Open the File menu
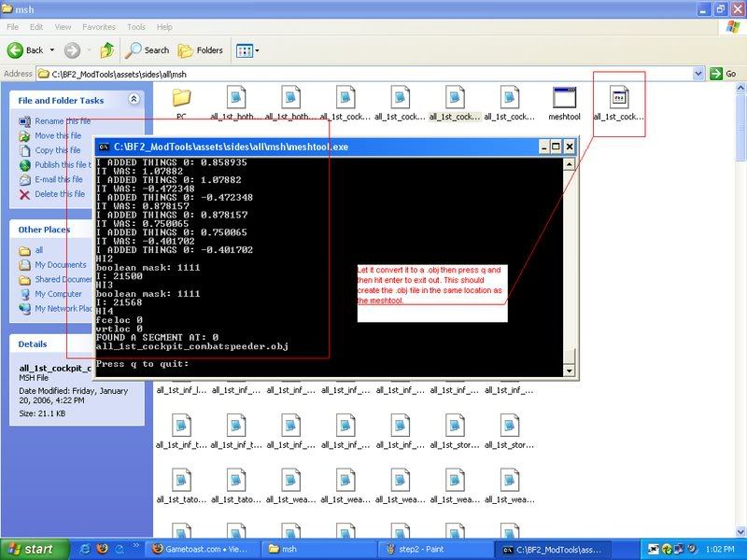747x560 pixels. click(x=13, y=27)
